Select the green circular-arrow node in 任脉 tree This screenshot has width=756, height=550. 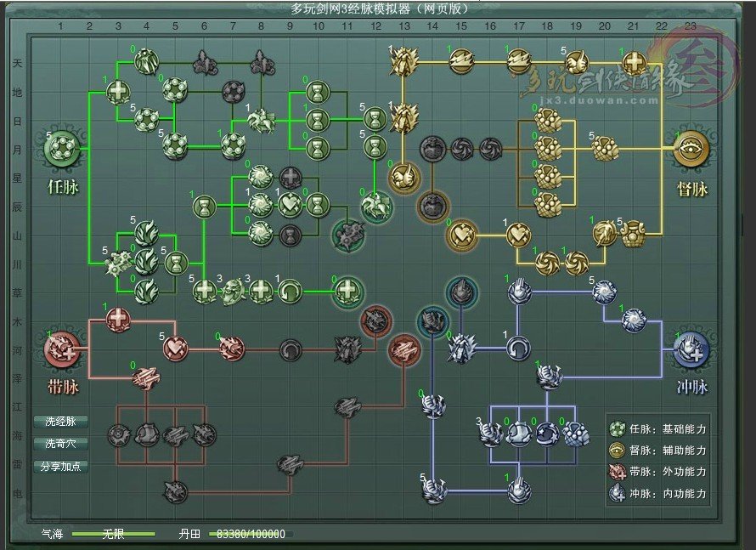click(290, 292)
